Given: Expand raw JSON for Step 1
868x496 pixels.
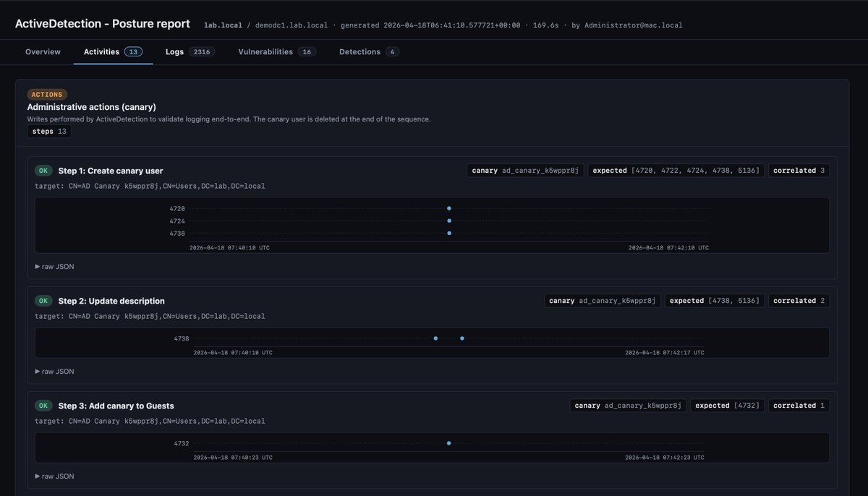Looking at the screenshot, I should 54,266.
